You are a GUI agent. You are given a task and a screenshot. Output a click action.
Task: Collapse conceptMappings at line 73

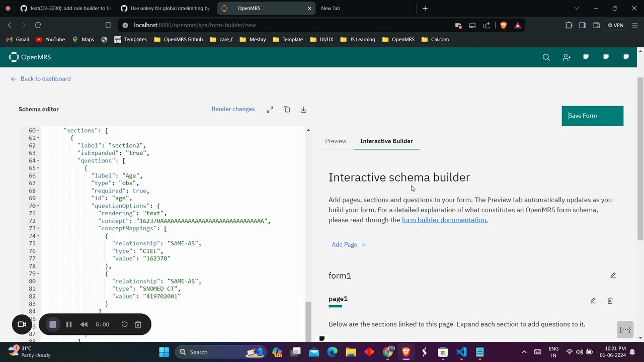tap(38, 229)
